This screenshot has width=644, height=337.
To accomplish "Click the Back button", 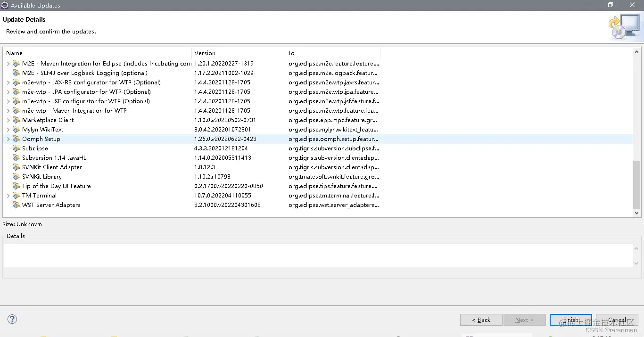I will [x=481, y=320].
